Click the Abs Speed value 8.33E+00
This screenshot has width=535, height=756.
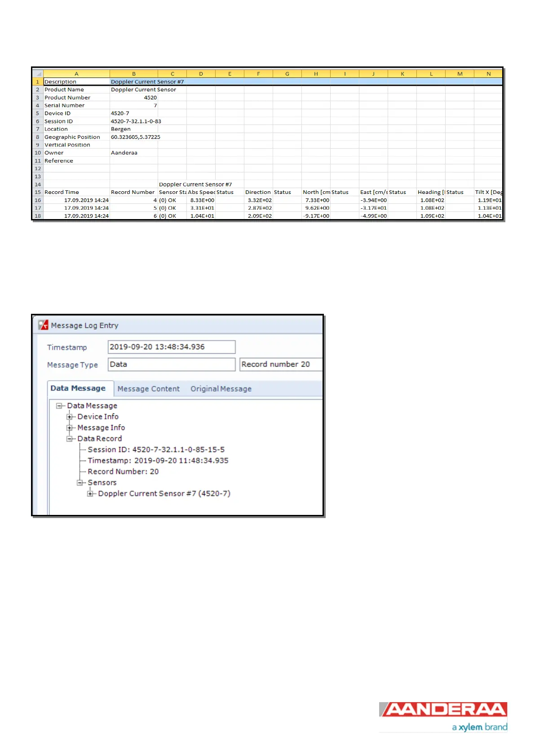201,200
